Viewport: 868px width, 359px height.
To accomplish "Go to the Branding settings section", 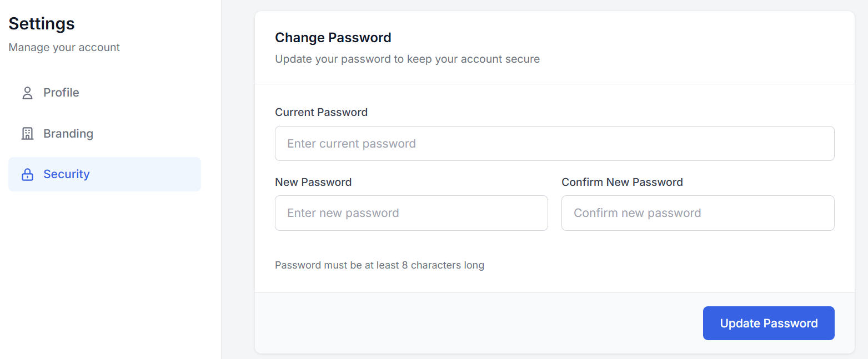I will click(x=68, y=134).
